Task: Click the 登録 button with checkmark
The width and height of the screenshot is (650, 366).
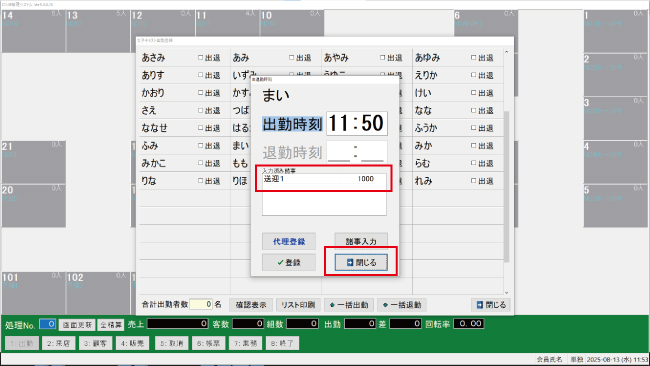Action: click(x=289, y=262)
